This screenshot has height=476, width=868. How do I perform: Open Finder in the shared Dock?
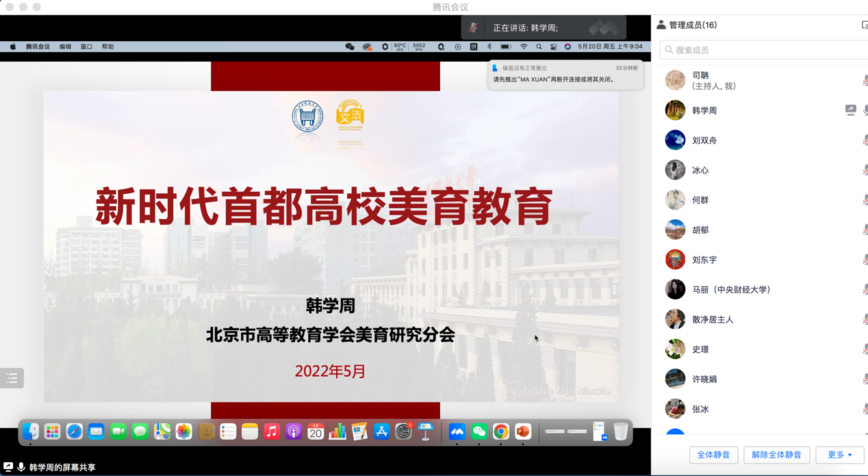tap(31, 431)
